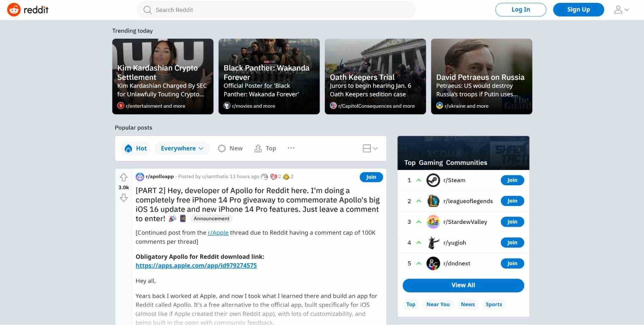This screenshot has height=325, width=644.
Task: Click the u/iamthatis author link
Action: pos(215,177)
